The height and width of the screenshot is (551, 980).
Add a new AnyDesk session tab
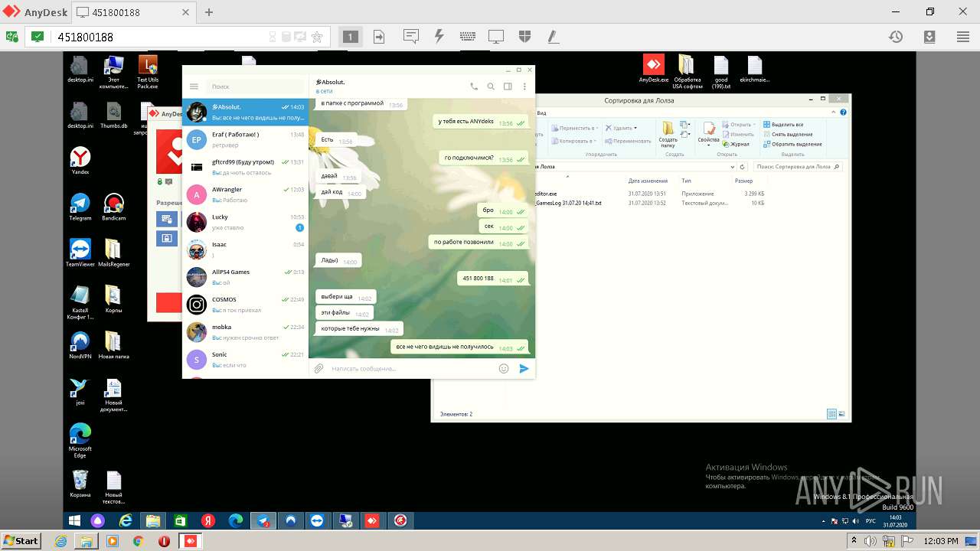coord(209,12)
